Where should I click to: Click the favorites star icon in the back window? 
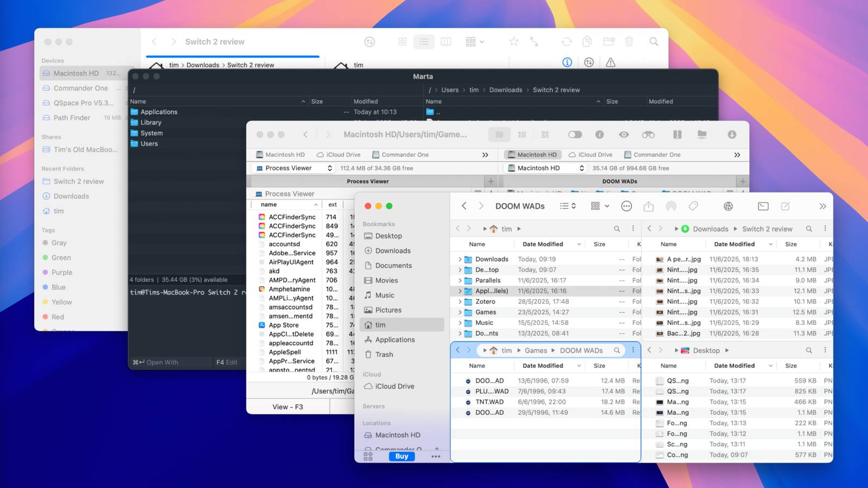tap(513, 42)
